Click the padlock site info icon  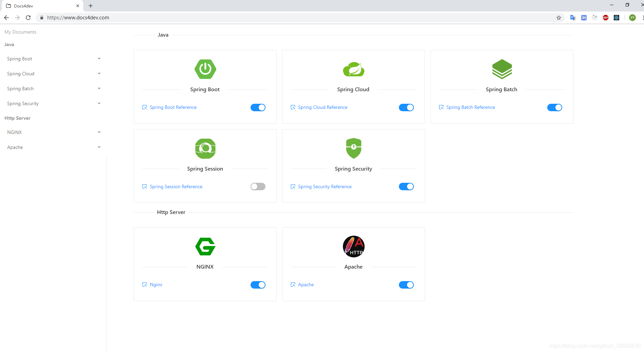point(42,18)
